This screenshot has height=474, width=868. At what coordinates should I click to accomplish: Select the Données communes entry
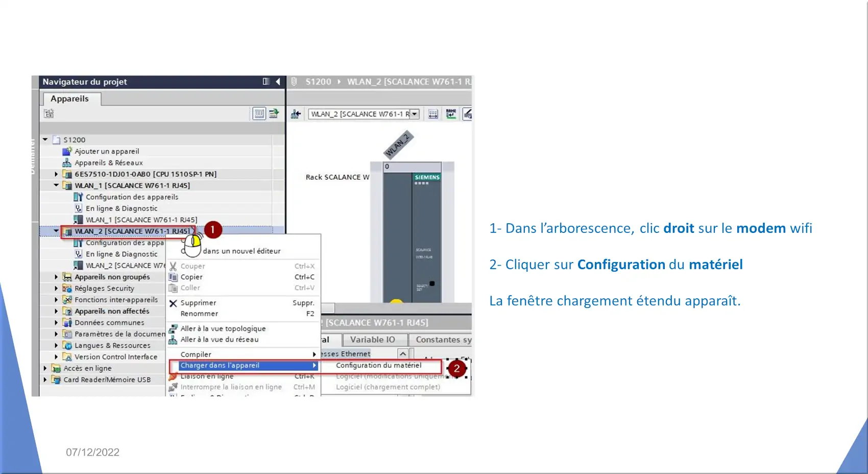(x=109, y=323)
